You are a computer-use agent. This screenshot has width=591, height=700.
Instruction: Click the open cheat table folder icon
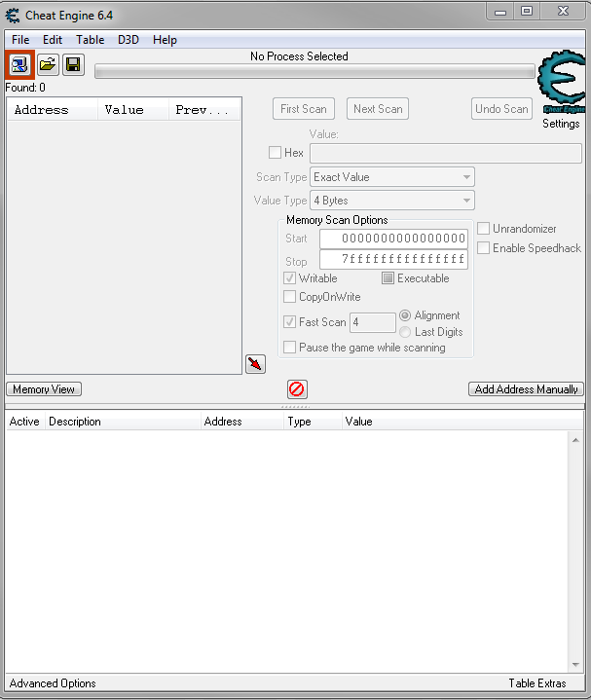(x=48, y=65)
